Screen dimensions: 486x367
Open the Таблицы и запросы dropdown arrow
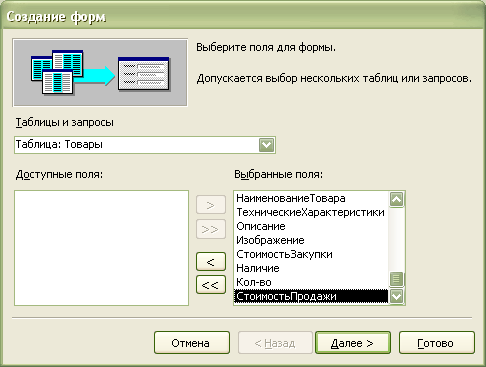click(x=266, y=145)
